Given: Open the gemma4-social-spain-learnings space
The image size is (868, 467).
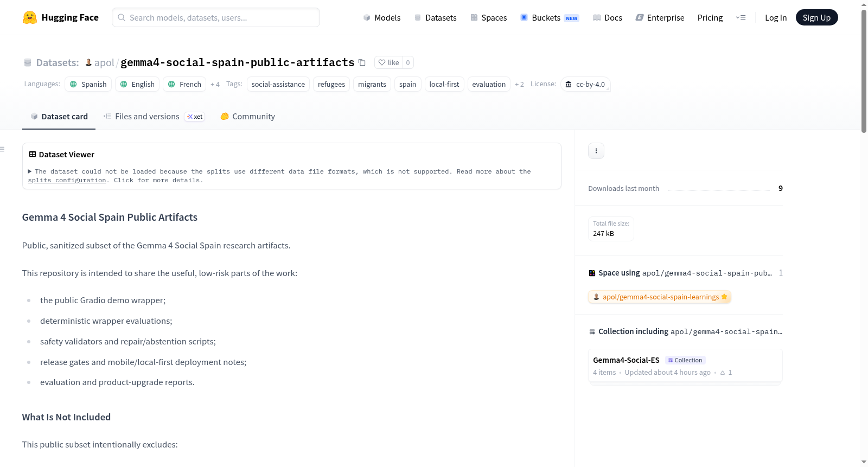Looking at the screenshot, I should click(x=660, y=297).
